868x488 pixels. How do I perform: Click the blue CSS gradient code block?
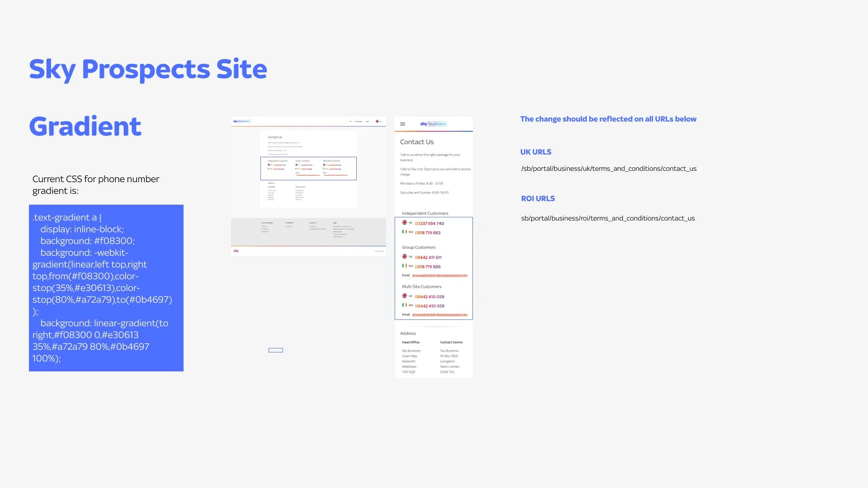pos(106,288)
